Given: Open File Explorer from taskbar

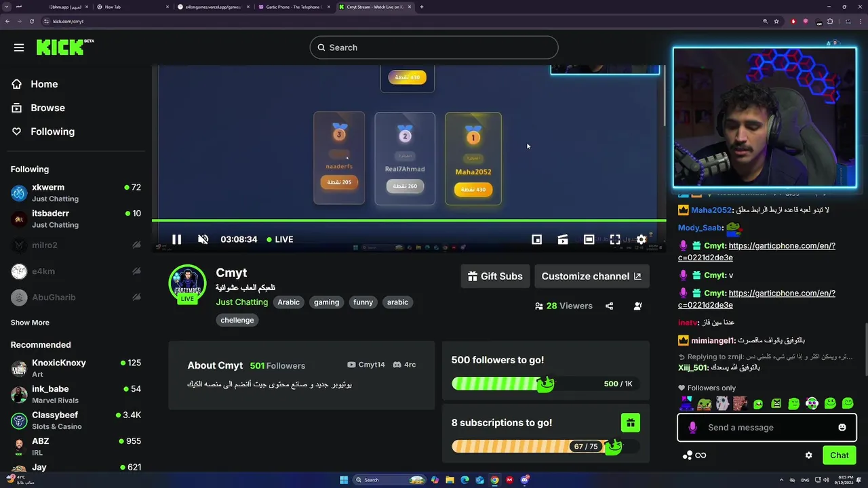Looking at the screenshot, I should 450,480.
